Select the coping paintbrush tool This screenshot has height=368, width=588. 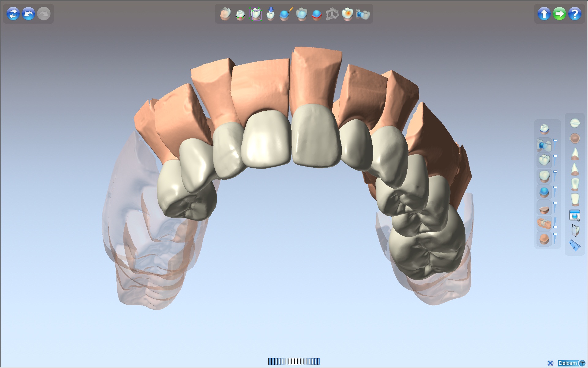pos(286,14)
